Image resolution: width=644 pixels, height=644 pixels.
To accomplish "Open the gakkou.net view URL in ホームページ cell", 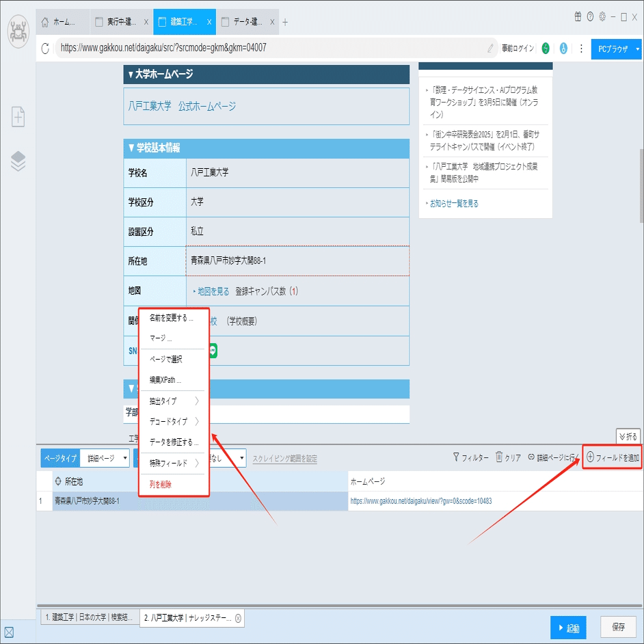I will (x=420, y=501).
